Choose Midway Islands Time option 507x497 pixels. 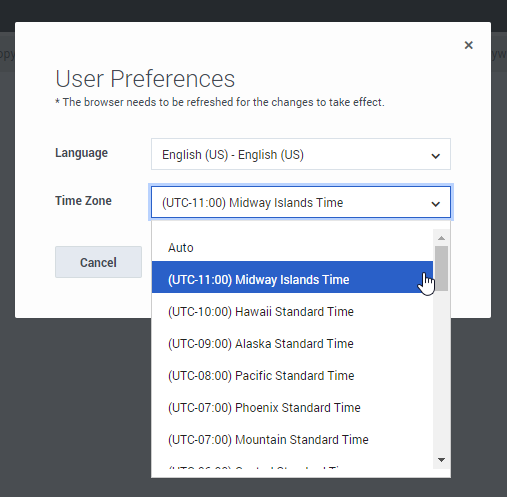pos(292,279)
